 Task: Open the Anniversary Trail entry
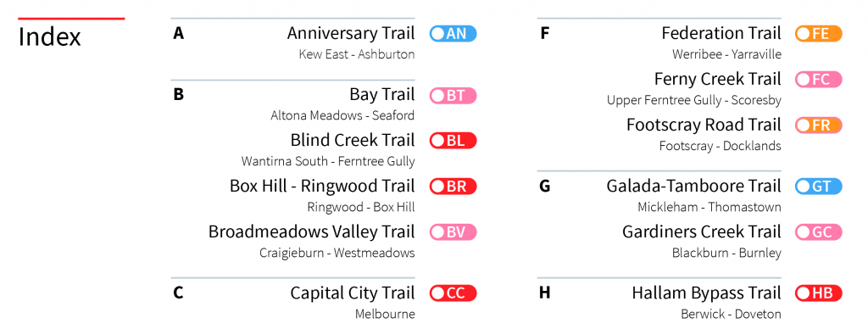coord(350,33)
